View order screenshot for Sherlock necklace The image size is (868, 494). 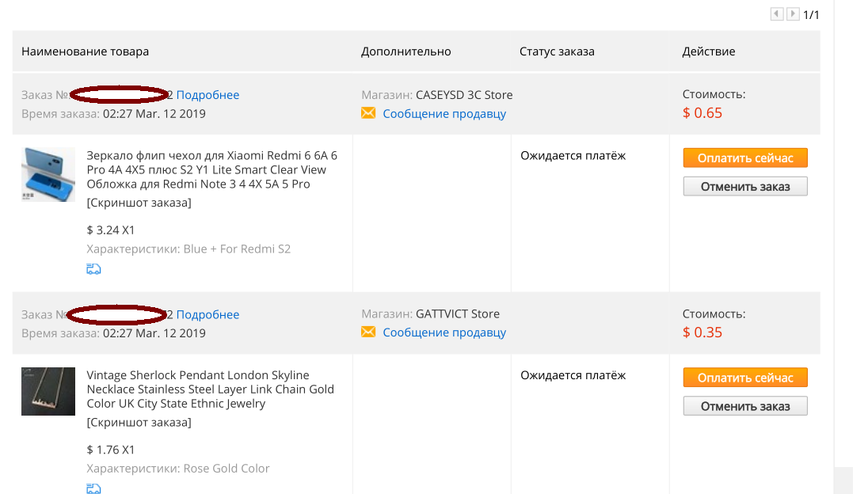click(x=139, y=422)
